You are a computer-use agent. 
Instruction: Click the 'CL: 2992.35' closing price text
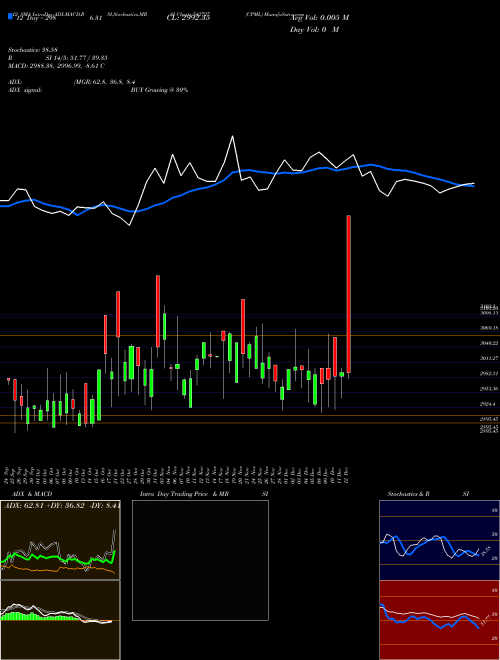pyautogui.click(x=188, y=18)
